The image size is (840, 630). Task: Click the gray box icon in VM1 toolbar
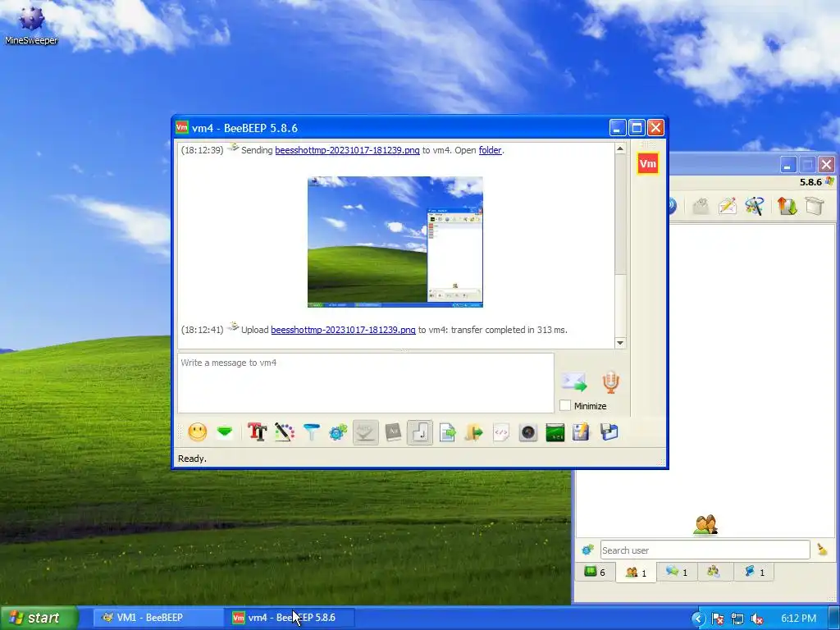click(x=814, y=206)
